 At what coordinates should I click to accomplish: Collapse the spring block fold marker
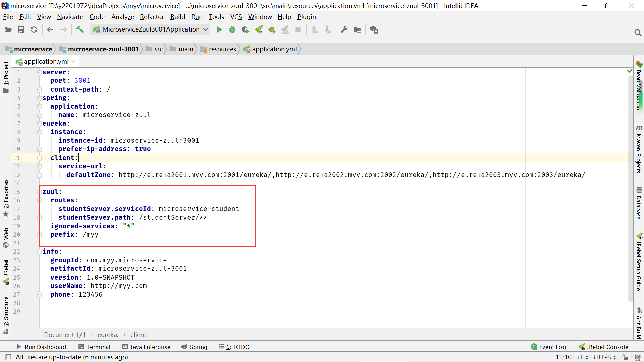[x=39, y=98]
